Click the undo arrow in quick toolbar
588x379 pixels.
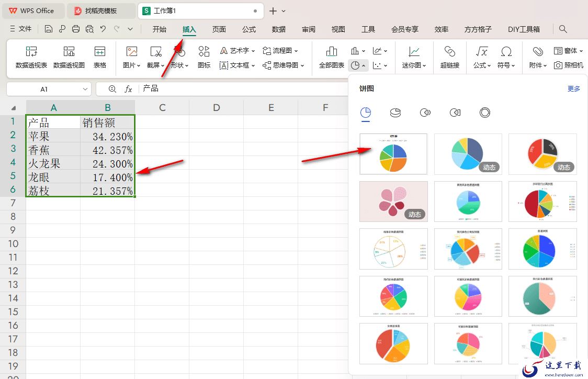103,29
